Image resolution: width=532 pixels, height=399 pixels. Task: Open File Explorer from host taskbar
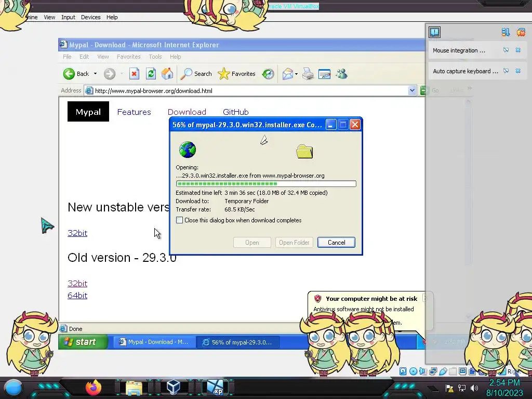134,388
